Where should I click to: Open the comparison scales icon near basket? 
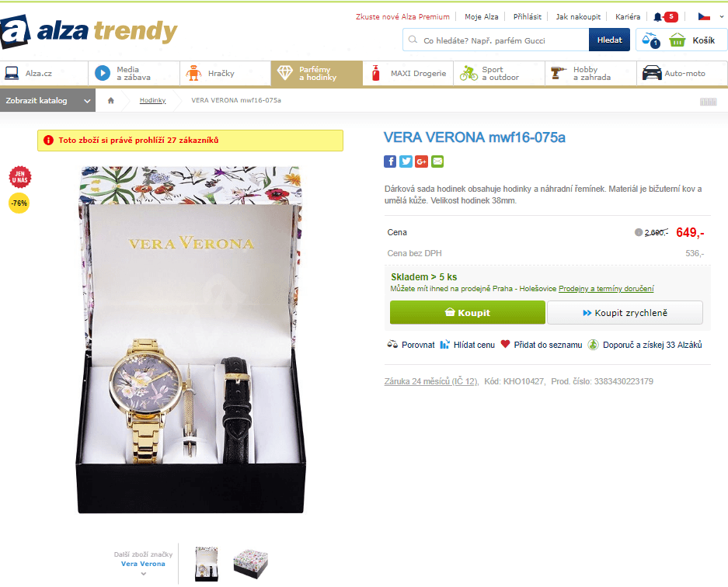coord(650,40)
